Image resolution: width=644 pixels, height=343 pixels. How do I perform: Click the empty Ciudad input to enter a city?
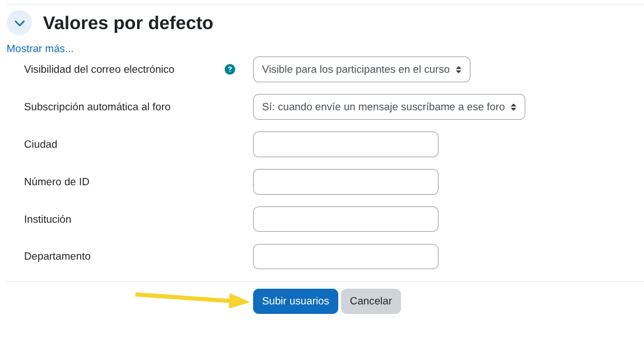[x=346, y=144]
